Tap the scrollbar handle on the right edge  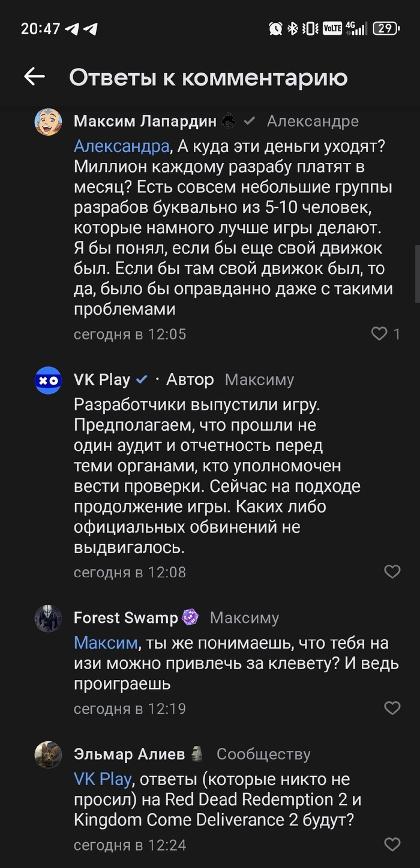(417, 273)
